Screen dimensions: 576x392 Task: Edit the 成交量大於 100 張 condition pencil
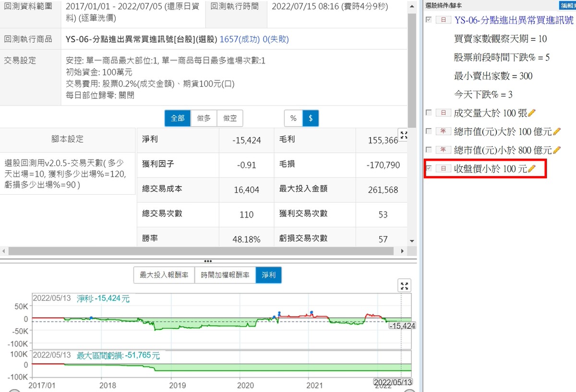(531, 113)
